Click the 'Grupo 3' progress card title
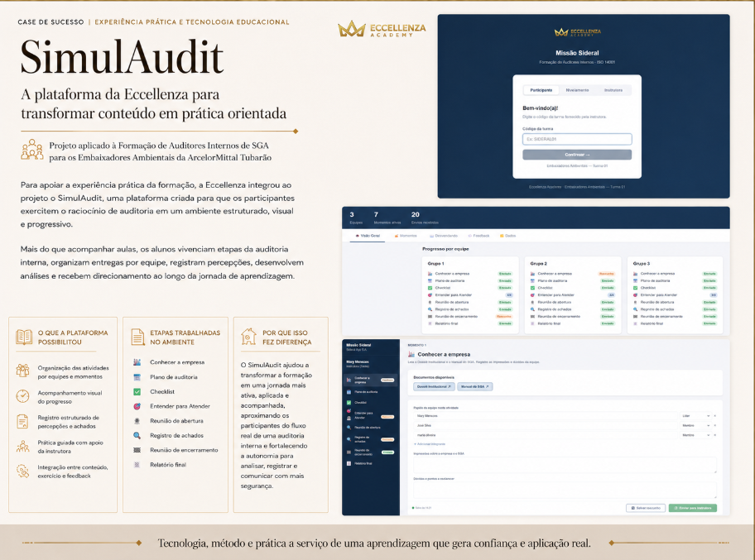Image resolution: width=755 pixels, height=560 pixels. (641, 264)
